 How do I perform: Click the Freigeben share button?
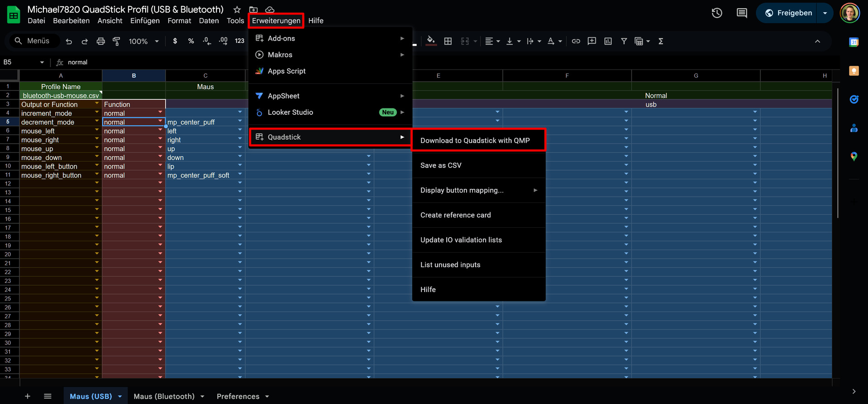788,13
